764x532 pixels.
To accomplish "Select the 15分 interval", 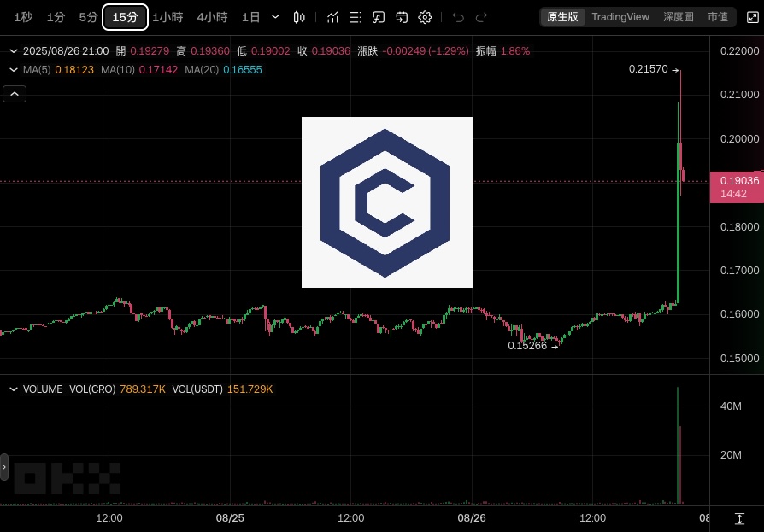I will (126, 18).
